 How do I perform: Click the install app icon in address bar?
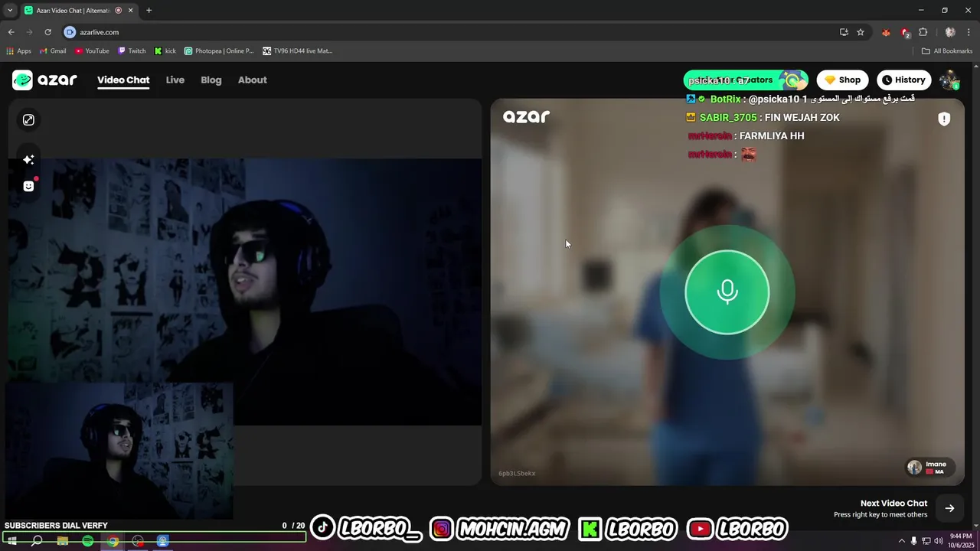(x=844, y=32)
